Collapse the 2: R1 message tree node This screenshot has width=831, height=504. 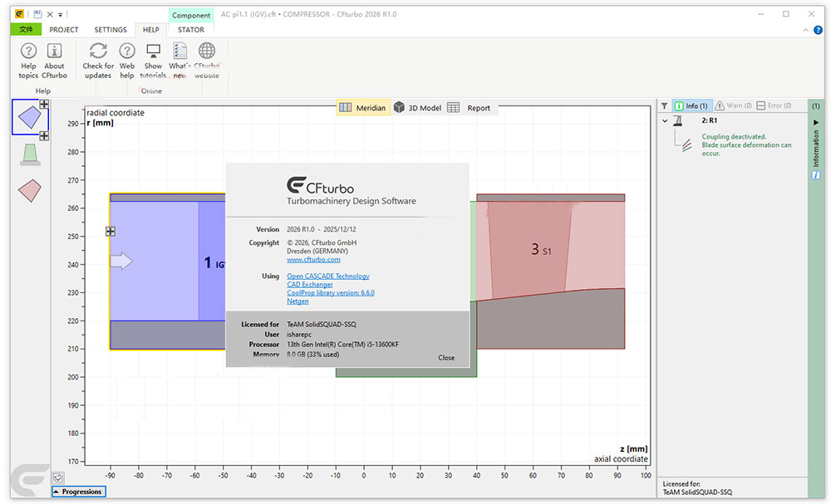[665, 121]
